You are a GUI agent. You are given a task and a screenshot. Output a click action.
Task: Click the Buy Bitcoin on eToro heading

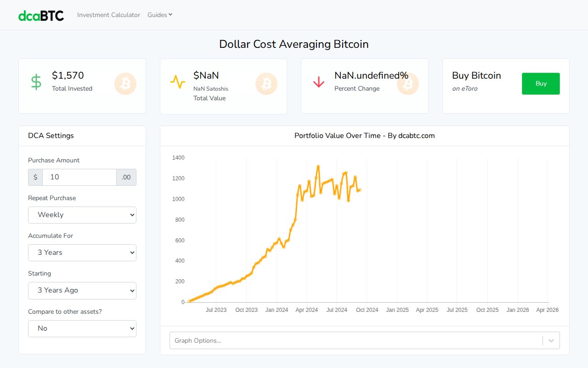point(476,75)
